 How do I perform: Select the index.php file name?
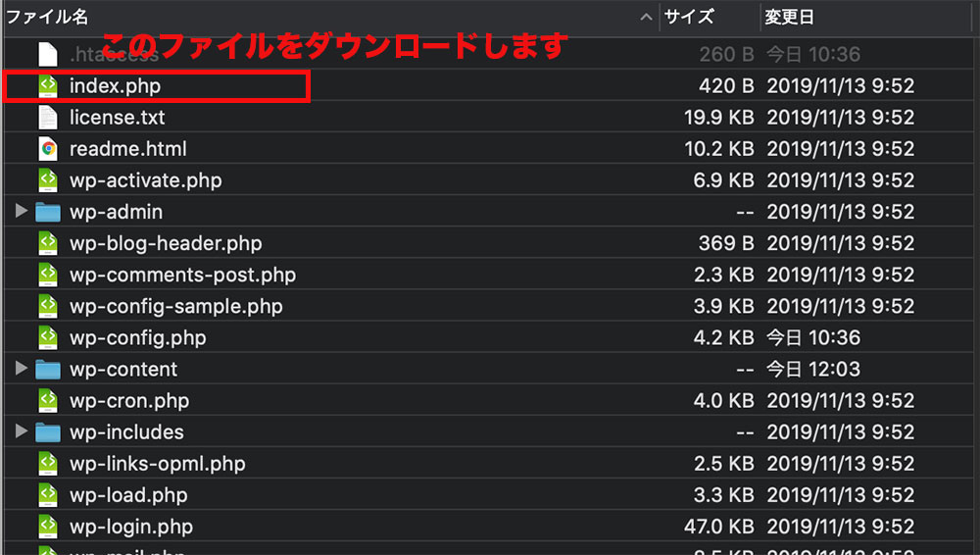[115, 85]
